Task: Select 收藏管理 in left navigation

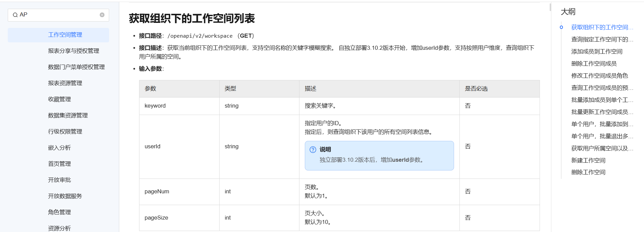Action: [x=59, y=99]
